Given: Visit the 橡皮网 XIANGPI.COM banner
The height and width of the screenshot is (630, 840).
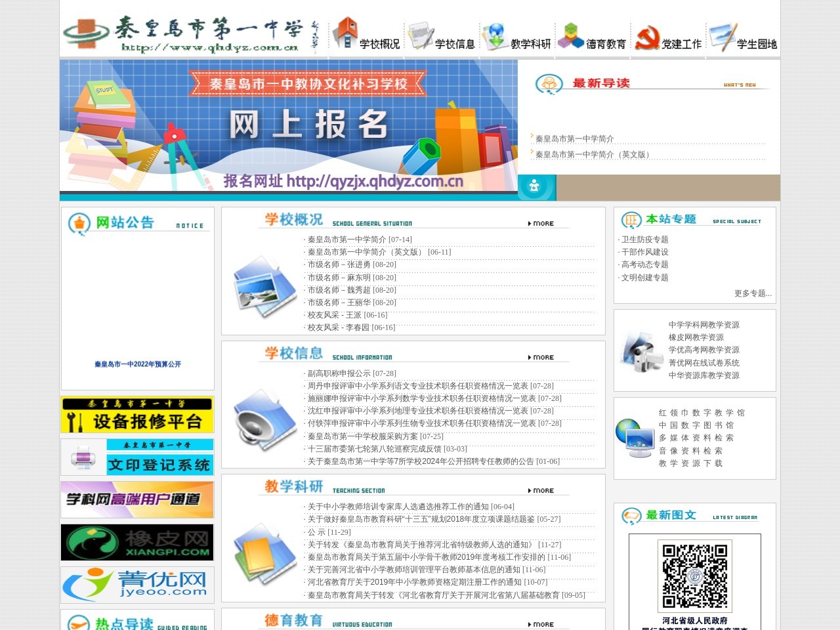Looking at the screenshot, I should (x=137, y=542).
